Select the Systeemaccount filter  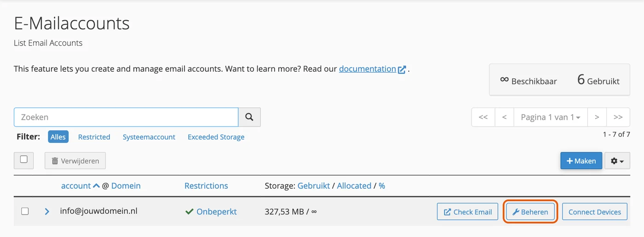[x=149, y=137]
